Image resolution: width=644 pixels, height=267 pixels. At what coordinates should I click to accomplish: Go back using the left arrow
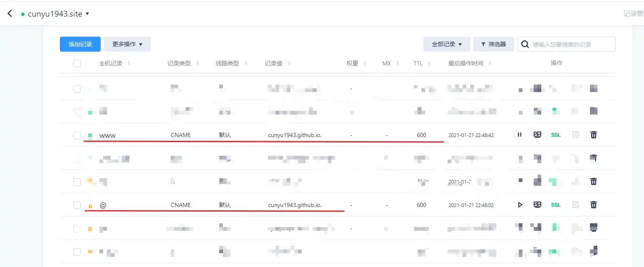click(x=10, y=14)
